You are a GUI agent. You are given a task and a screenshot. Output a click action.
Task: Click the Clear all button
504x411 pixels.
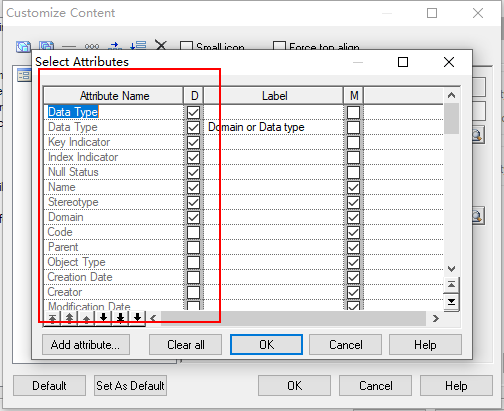[185, 345]
